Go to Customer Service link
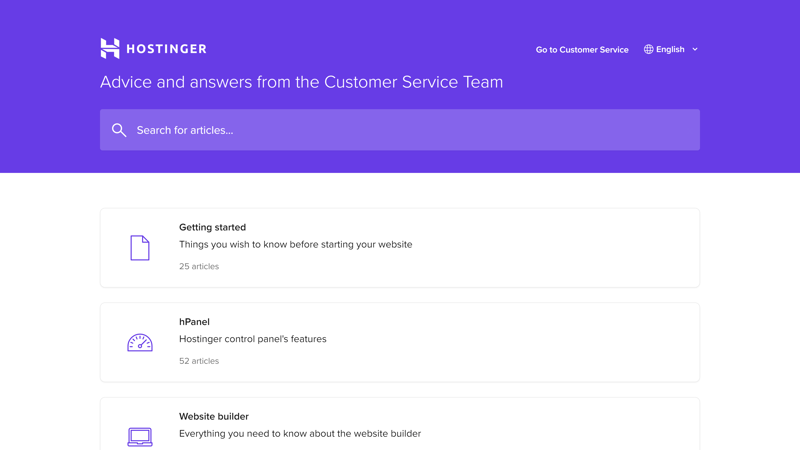 point(582,49)
